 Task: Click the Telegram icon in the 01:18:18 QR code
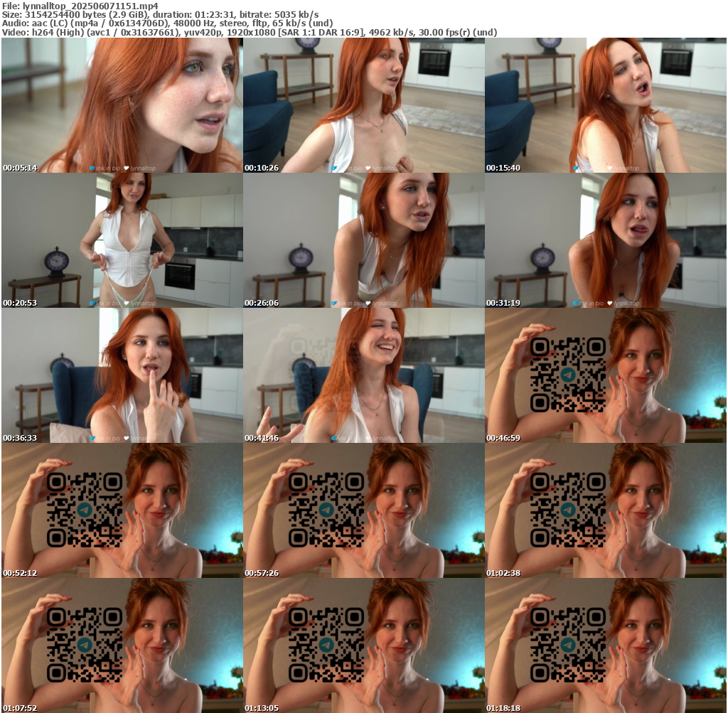[x=567, y=645]
